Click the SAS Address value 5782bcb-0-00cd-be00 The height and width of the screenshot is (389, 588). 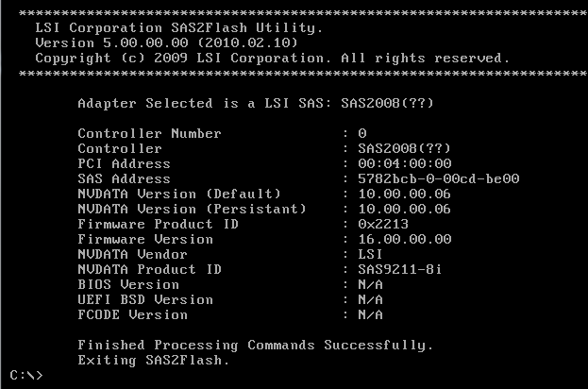[438, 178]
